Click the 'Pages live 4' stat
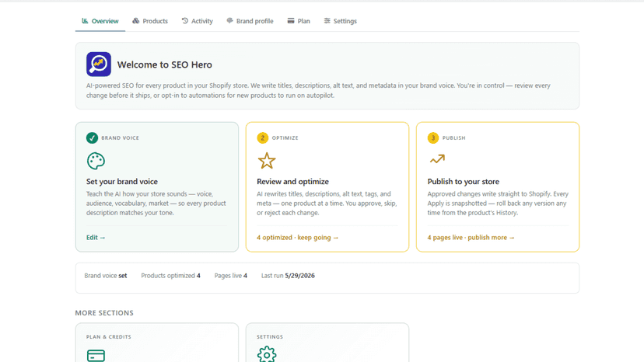This screenshot has width=644, height=362. [x=231, y=276]
